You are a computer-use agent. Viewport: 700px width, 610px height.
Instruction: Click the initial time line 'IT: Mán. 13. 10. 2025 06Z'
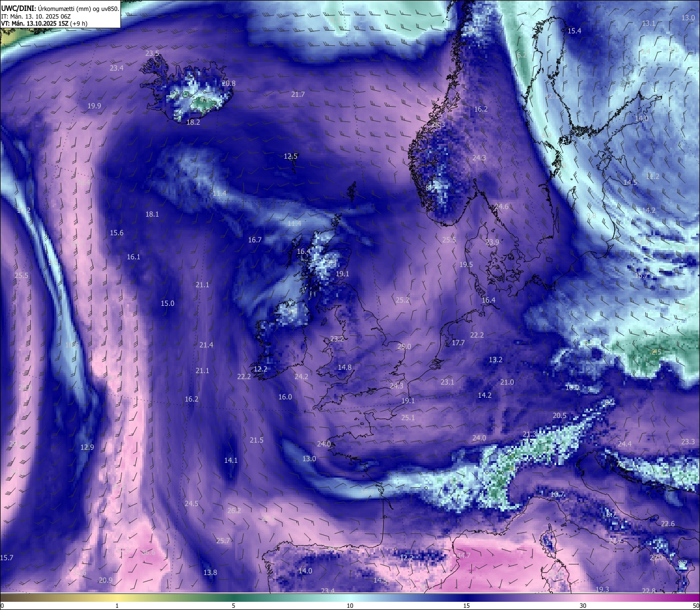point(36,16)
